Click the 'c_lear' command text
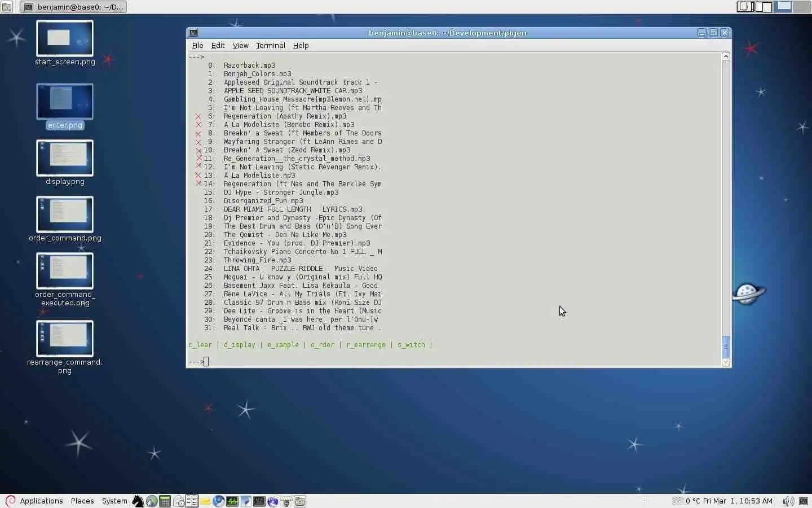The height and width of the screenshot is (508, 812). tap(200, 345)
